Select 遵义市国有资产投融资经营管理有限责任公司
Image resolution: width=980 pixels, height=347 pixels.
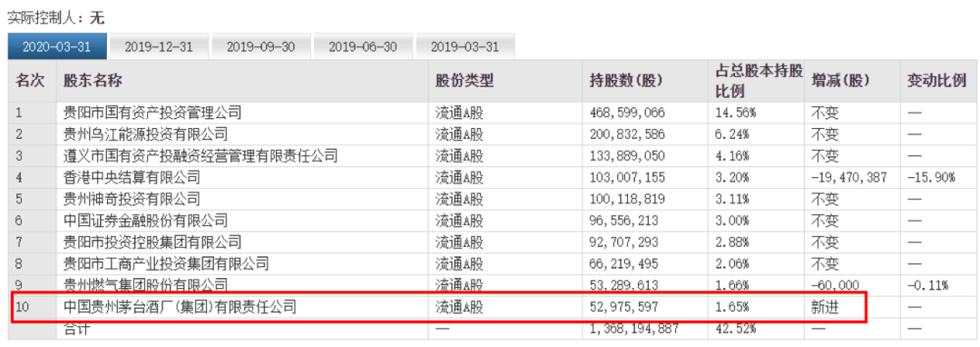[201, 155]
